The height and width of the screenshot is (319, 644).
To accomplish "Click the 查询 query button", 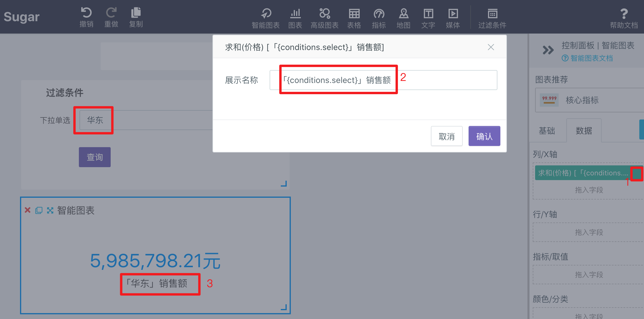I will [x=95, y=157].
